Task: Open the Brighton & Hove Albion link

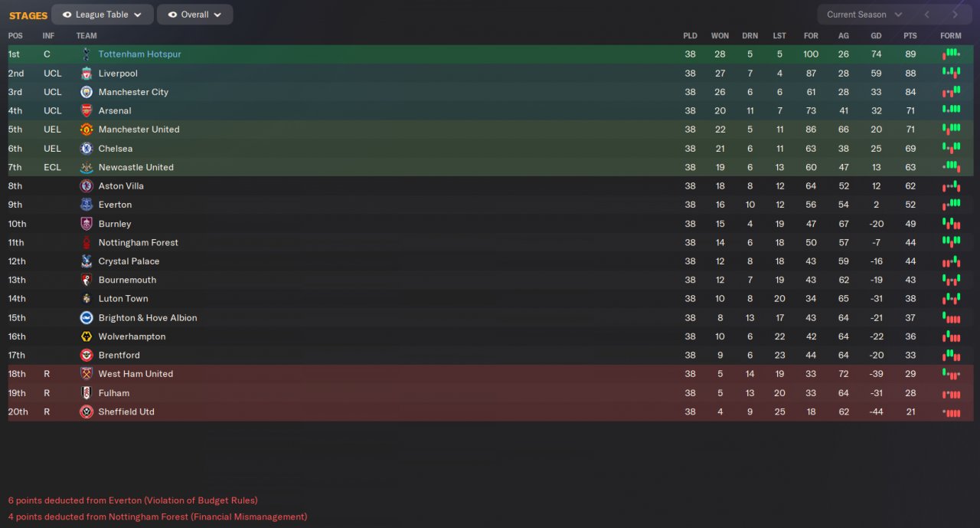Action: (x=148, y=318)
